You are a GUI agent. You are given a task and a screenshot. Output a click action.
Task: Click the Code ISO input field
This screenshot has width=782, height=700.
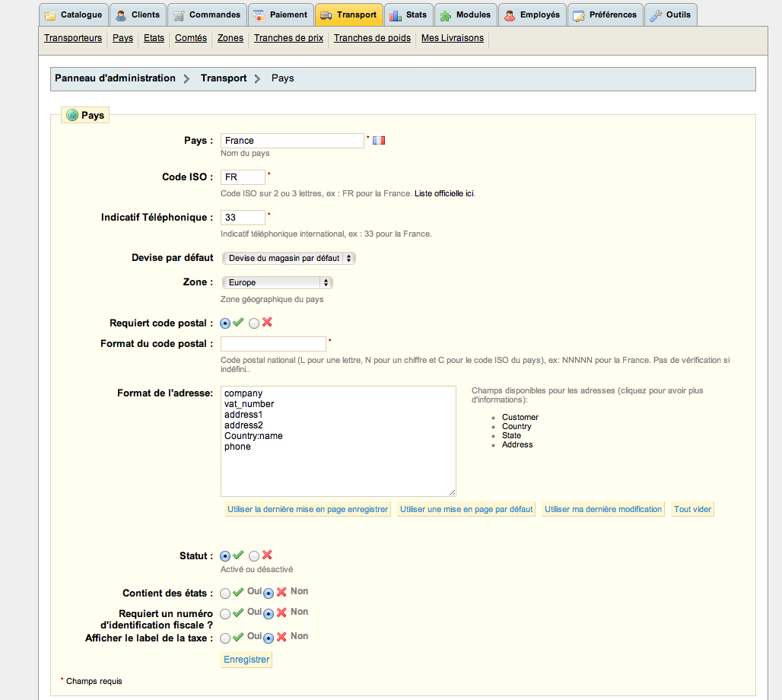coord(243,177)
